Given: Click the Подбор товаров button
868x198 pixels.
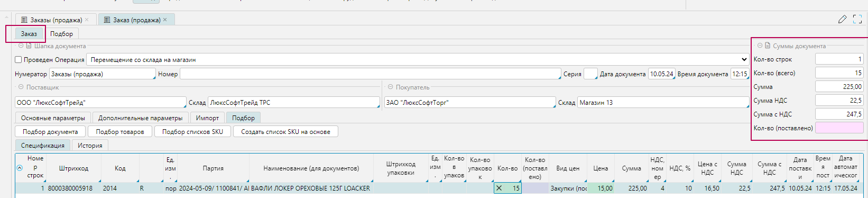Looking at the screenshot, I should click(120, 132).
